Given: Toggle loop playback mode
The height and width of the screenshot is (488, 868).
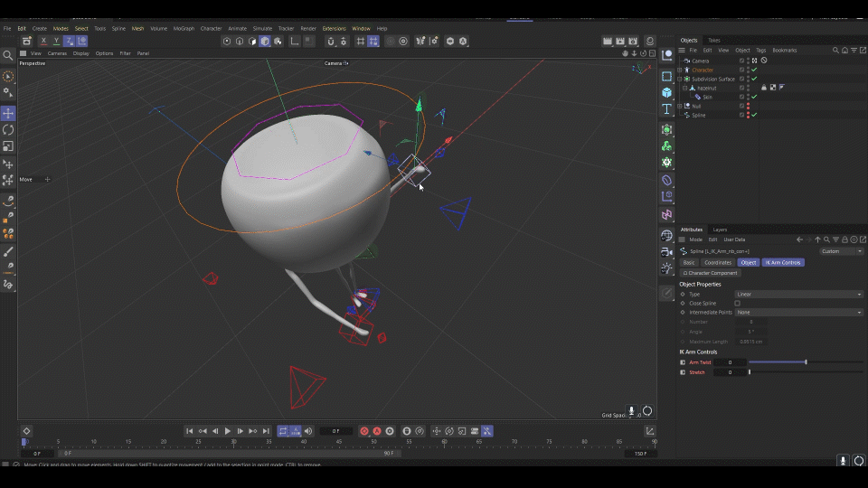Looking at the screenshot, I should tap(283, 431).
